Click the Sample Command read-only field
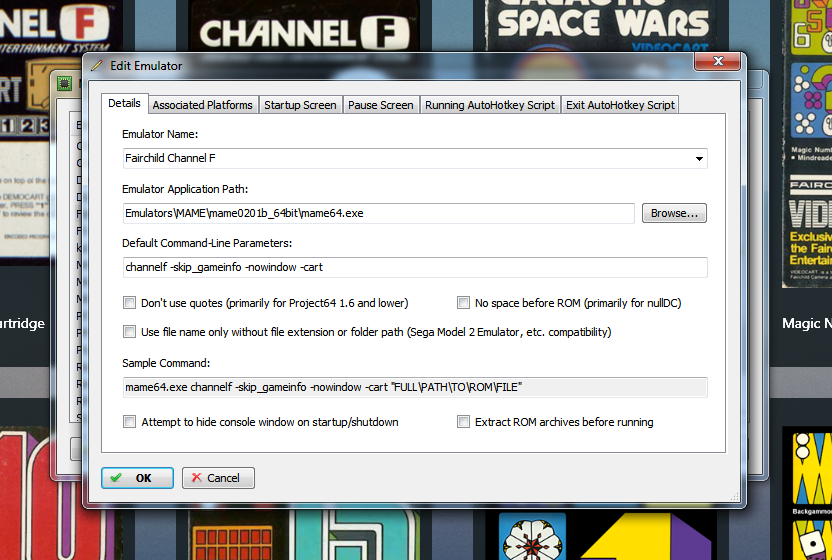 tap(415, 387)
